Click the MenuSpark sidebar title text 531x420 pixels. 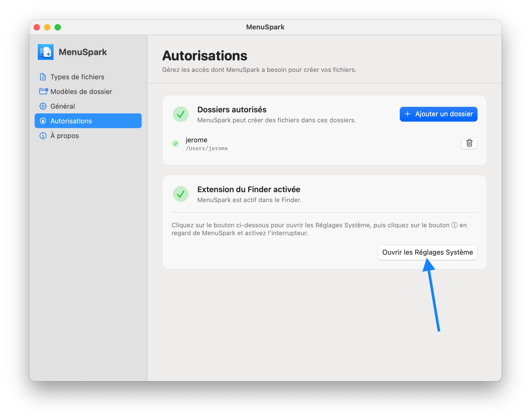click(83, 52)
